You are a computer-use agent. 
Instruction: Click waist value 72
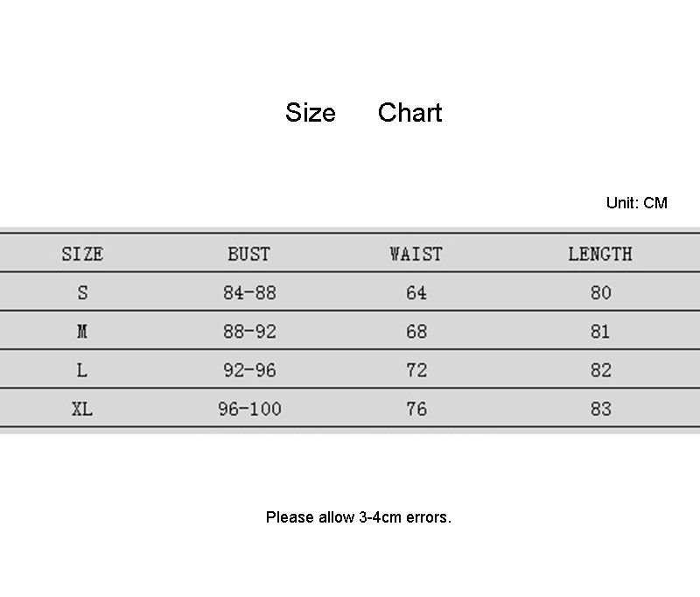point(416,370)
